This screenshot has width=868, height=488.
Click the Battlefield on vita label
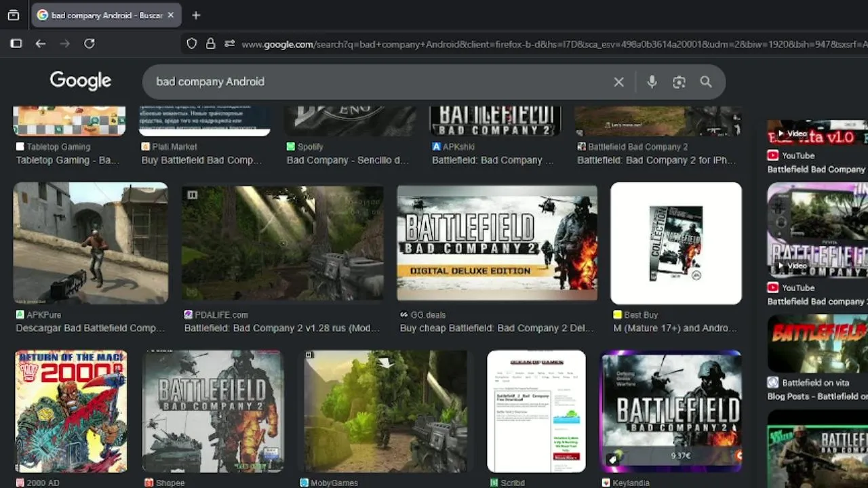click(815, 382)
